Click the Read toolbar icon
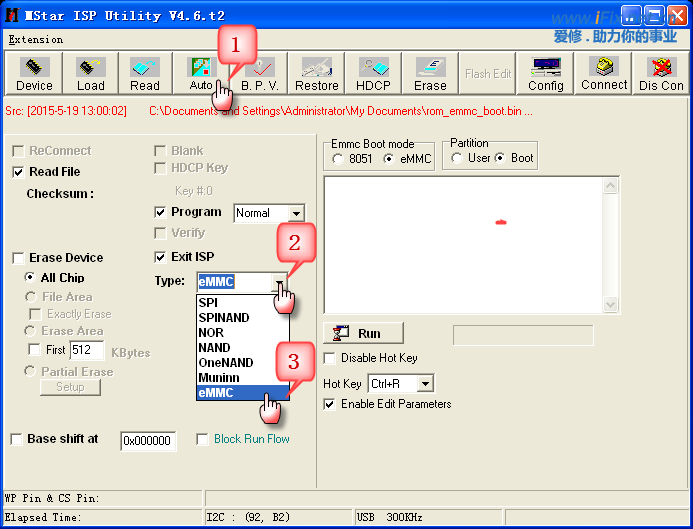The image size is (693, 529). coord(144,74)
